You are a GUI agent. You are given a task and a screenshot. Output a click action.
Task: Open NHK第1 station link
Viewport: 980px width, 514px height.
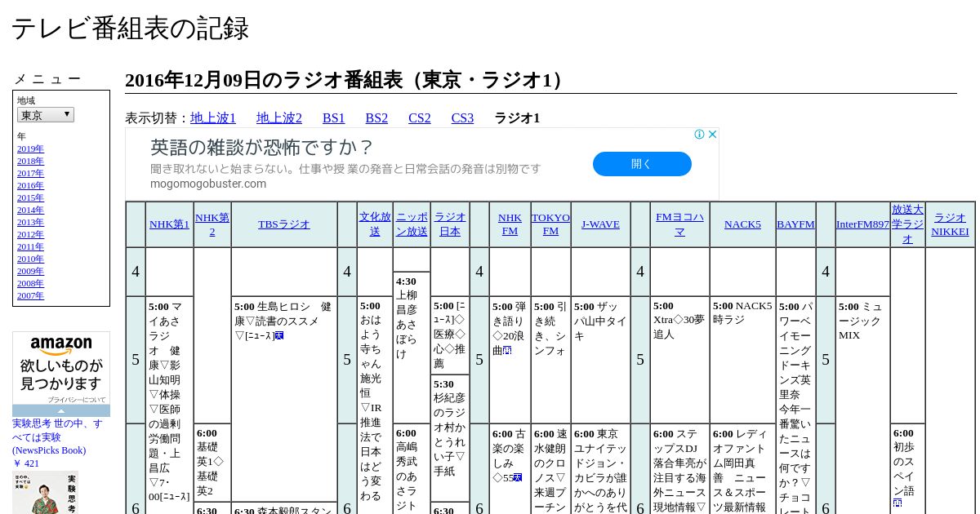[169, 224]
